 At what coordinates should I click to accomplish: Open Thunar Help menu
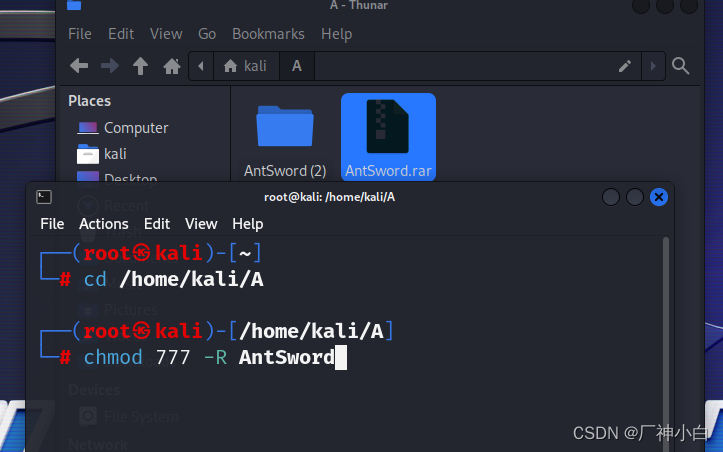(x=337, y=34)
